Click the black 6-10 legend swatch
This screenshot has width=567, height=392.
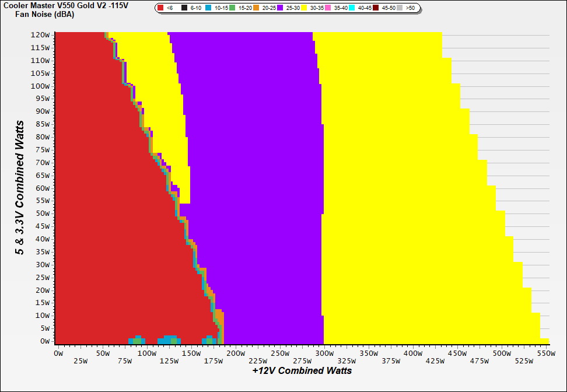point(185,8)
